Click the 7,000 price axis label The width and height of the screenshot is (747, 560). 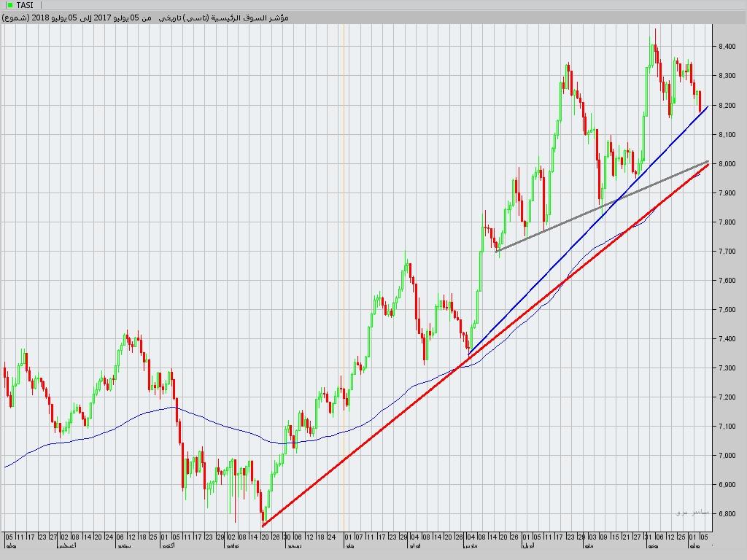pyautogui.click(x=727, y=456)
